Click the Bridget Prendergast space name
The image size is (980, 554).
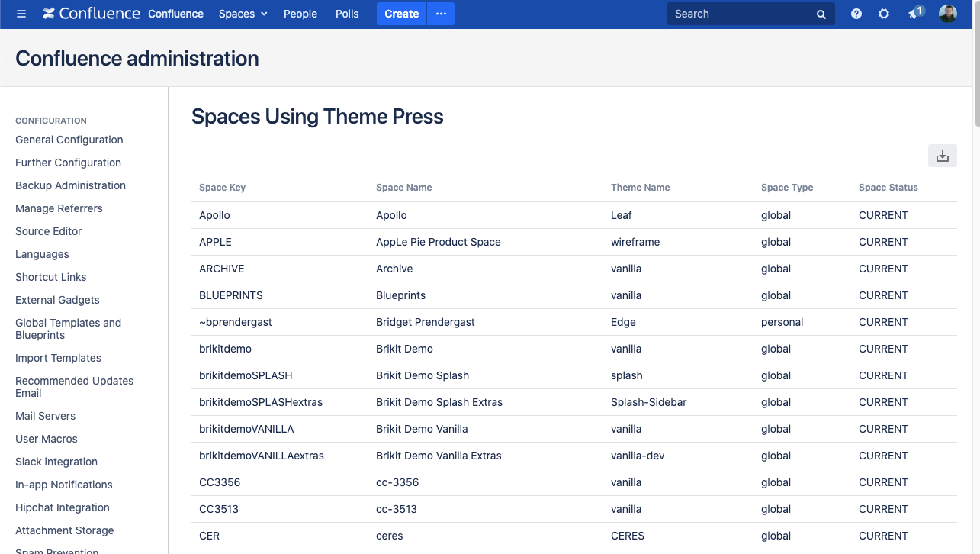426,322
